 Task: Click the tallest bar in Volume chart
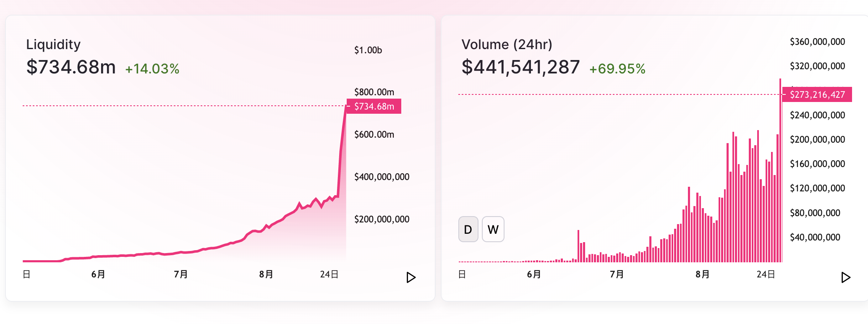[x=780, y=168]
